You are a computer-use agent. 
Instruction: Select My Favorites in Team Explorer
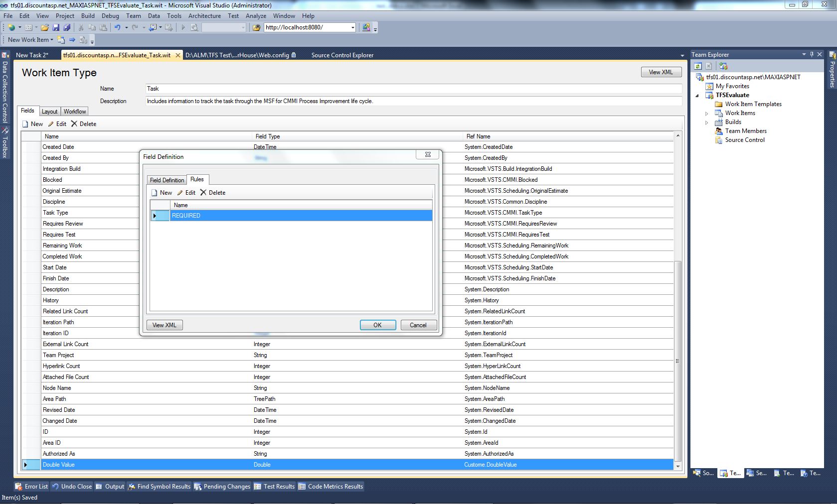click(732, 86)
